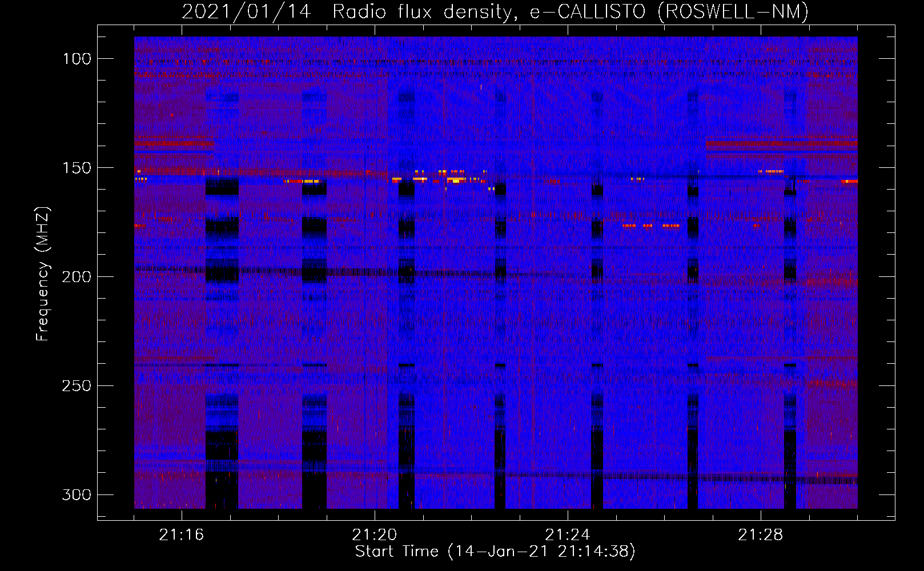
Task: Click the 21:16 time tick label
Action: pyautogui.click(x=182, y=535)
